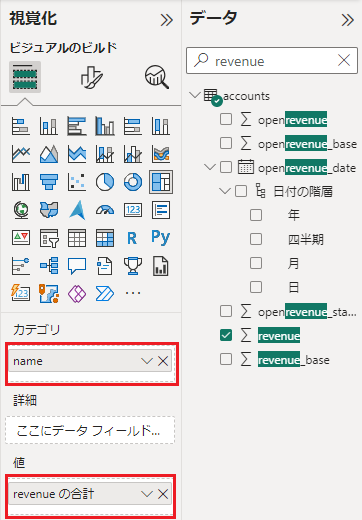Image resolution: width=362 pixels, height=520 pixels.
Task: Uncheck the revenue field checkbox
Action: click(226, 335)
